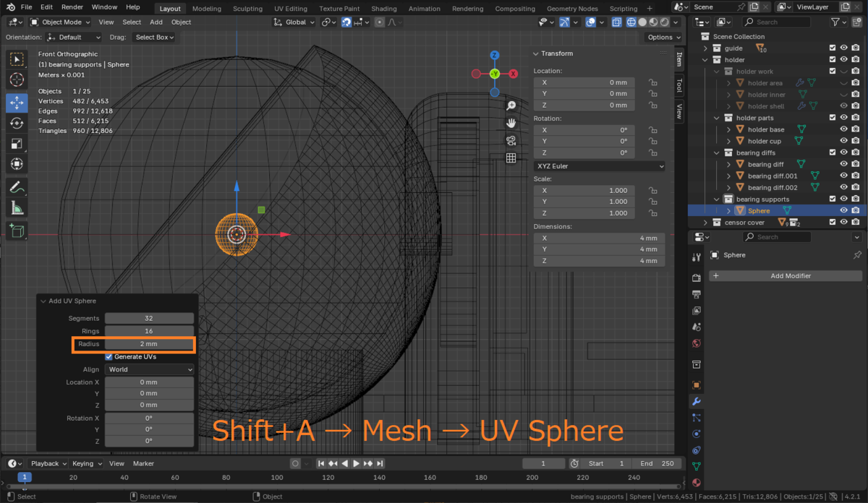The height and width of the screenshot is (503, 868).
Task: Switch to UV Editing workspace tab
Action: [290, 9]
